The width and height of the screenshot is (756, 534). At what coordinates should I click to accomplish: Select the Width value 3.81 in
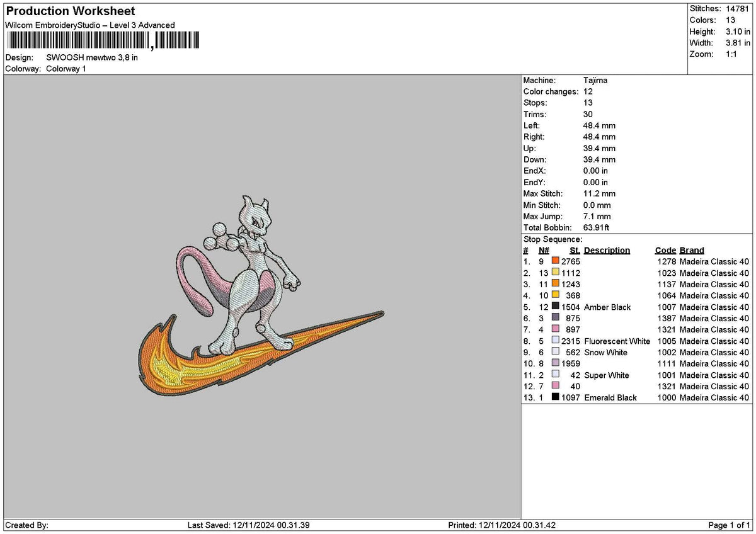click(x=737, y=43)
